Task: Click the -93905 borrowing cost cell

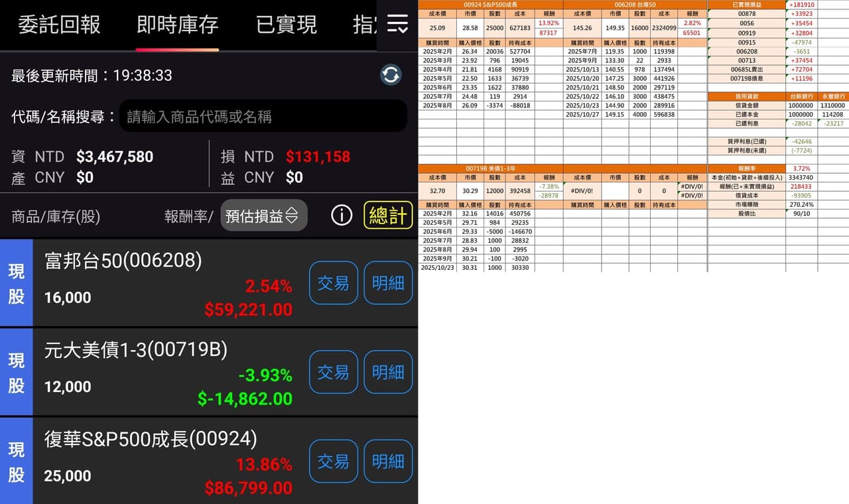Action: tap(802, 196)
